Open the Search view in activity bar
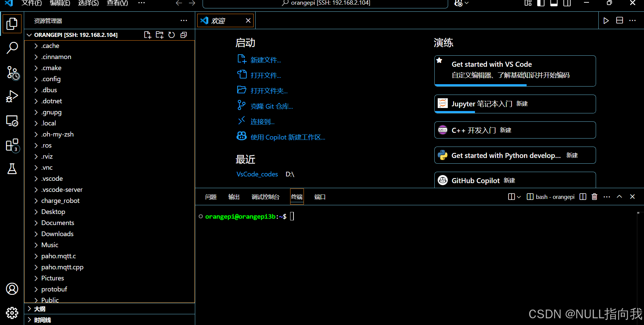Viewport: 644px width, 325px height. 12,48
